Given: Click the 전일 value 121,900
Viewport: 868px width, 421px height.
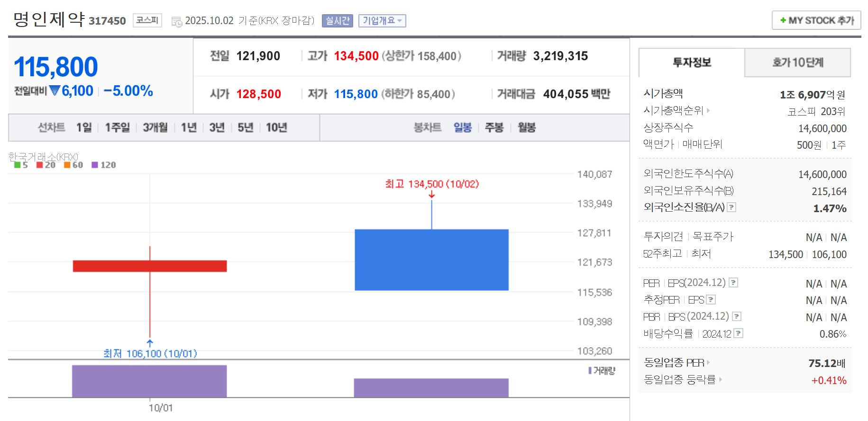Looking at the screenshot, I should 258,56.
